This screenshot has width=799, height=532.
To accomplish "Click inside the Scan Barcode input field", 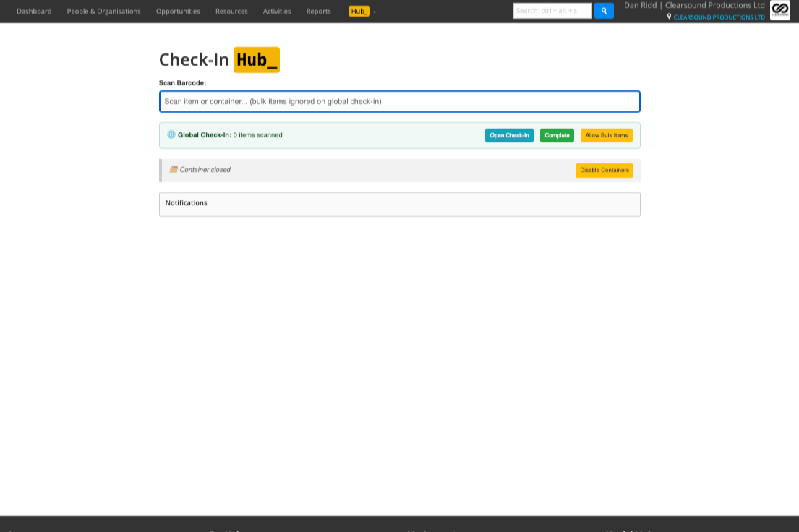I will point(399,101).
